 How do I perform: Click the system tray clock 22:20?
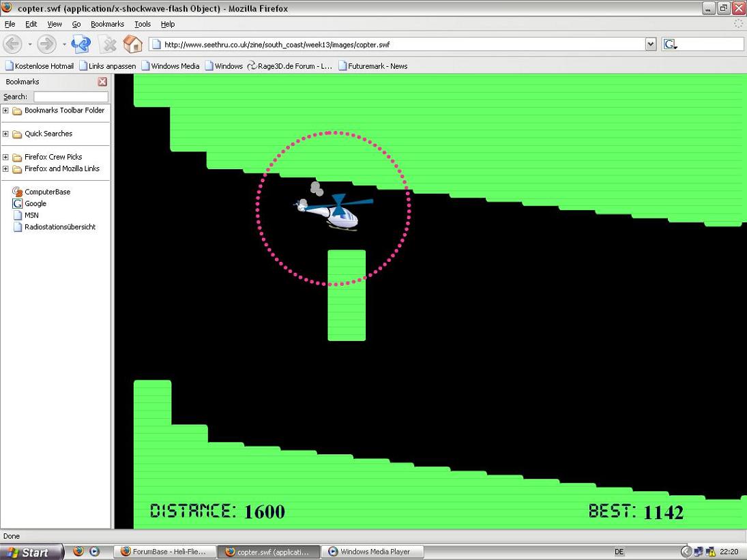coord(729,552)
